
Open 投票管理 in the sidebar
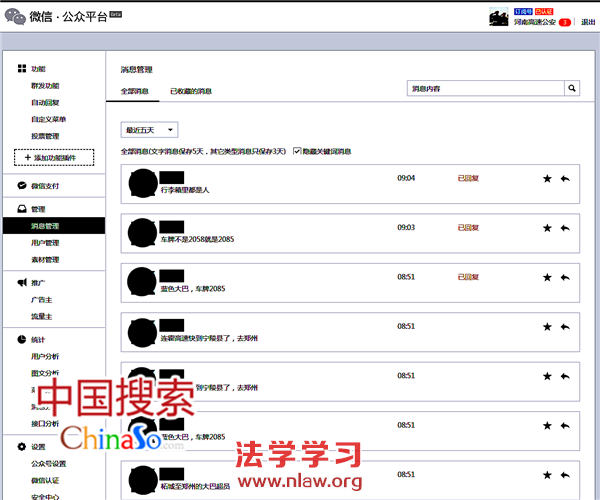(45, 136)
